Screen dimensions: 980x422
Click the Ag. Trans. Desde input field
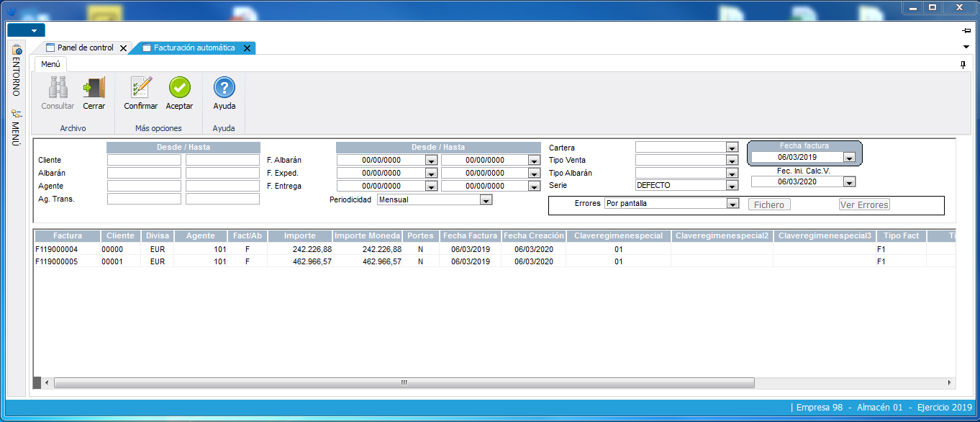tap(144, 199)
